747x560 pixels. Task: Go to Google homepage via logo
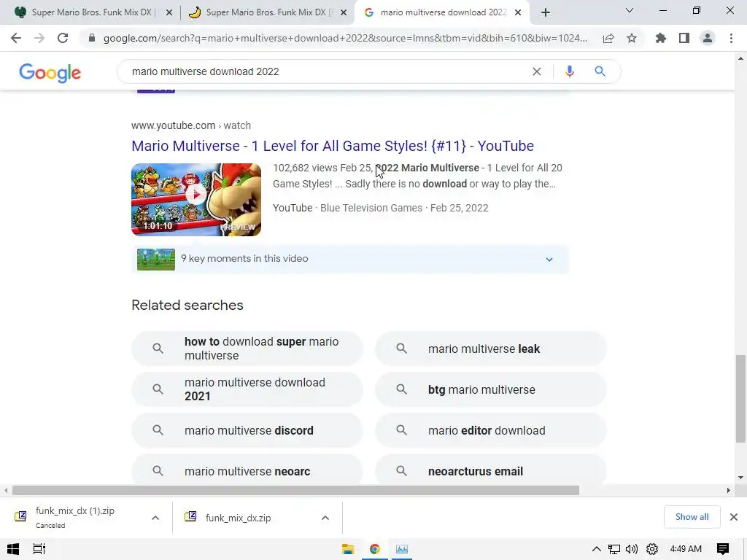50,72
